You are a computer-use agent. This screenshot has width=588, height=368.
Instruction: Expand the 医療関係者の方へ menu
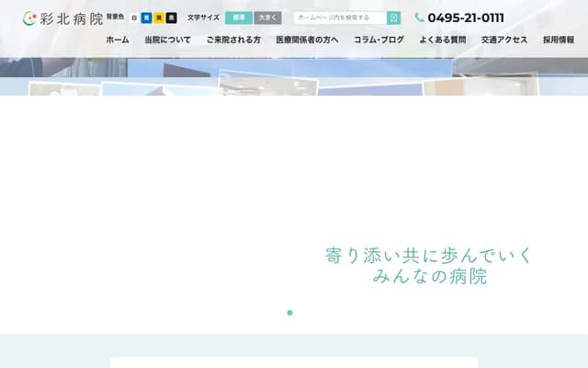click(x=307, y=40)
